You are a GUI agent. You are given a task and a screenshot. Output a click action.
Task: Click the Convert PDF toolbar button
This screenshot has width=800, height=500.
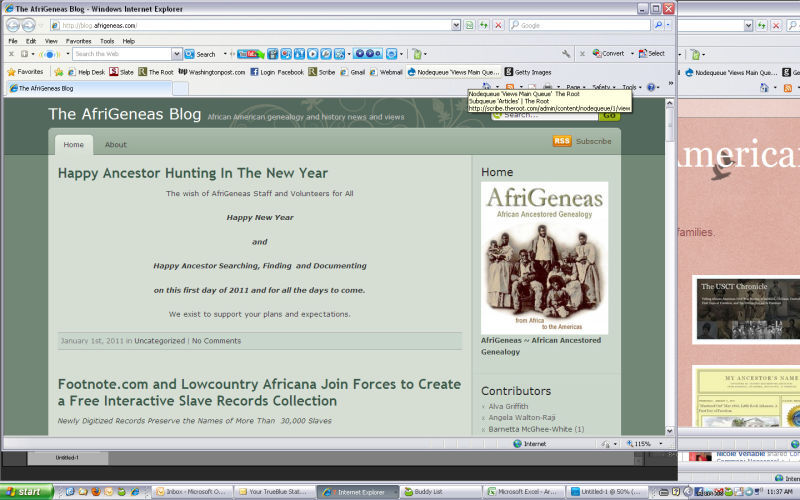(x=609, y=54)
